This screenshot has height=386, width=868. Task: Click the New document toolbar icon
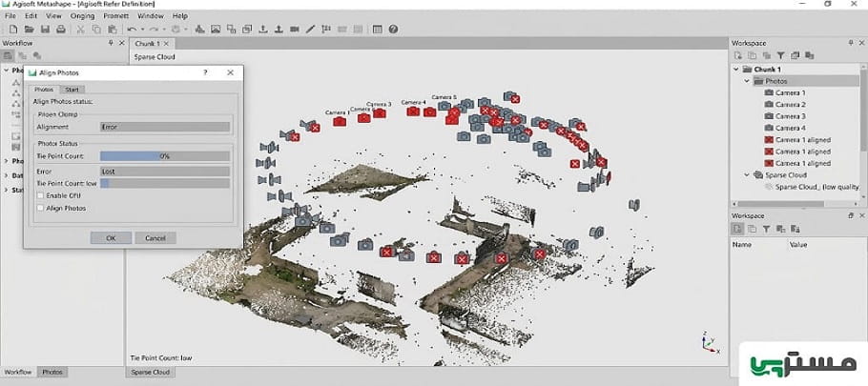click(x=13, y=30)
